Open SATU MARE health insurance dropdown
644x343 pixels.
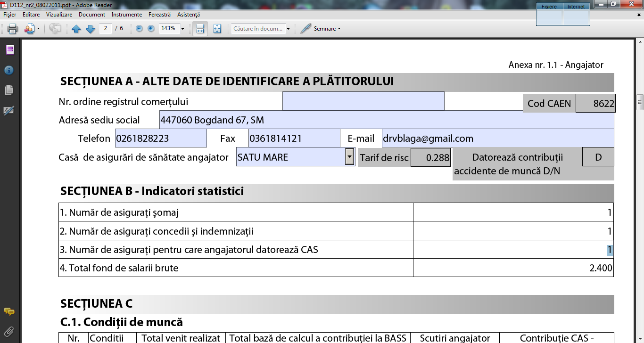click(x=349, y=156)
